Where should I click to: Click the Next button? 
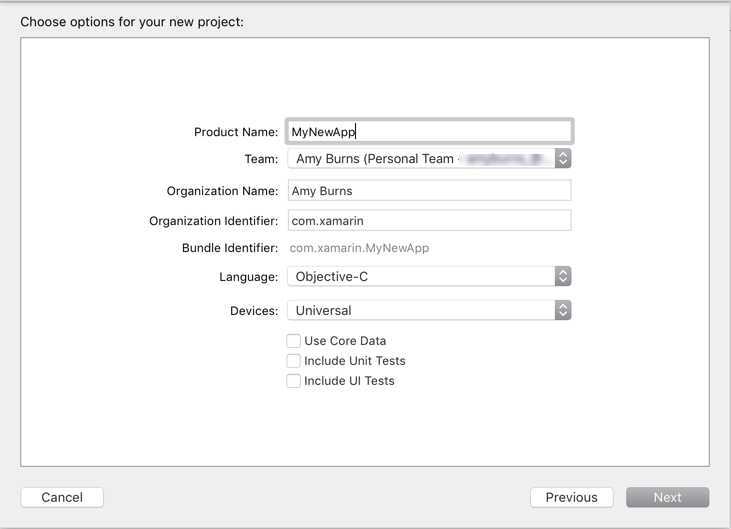[x=668, y=497]
